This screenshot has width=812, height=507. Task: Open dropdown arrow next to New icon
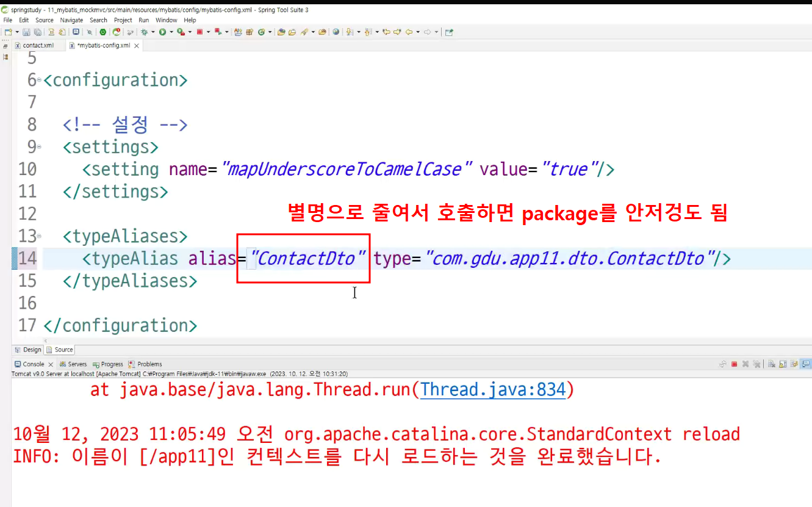coord(16,32)
